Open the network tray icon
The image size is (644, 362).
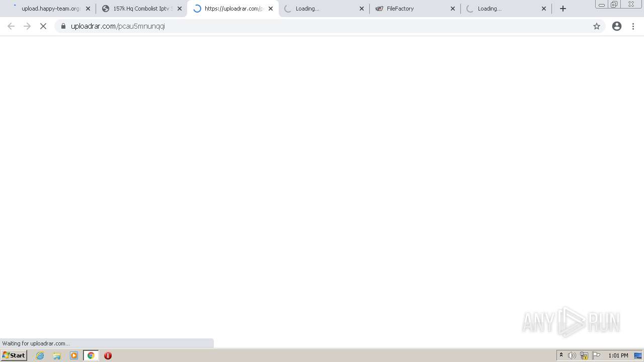[x=584, y=355]
